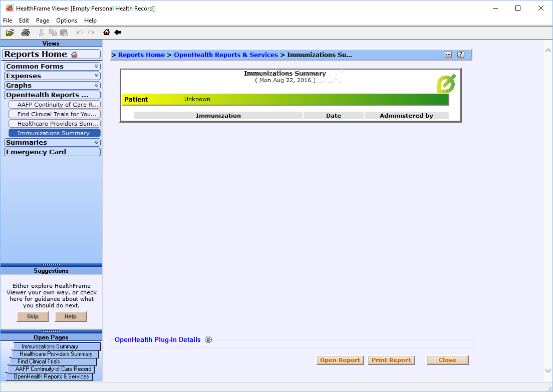Click the scroll down arrow on right
The image size is (553, 392).
click(x=548, y=370)
